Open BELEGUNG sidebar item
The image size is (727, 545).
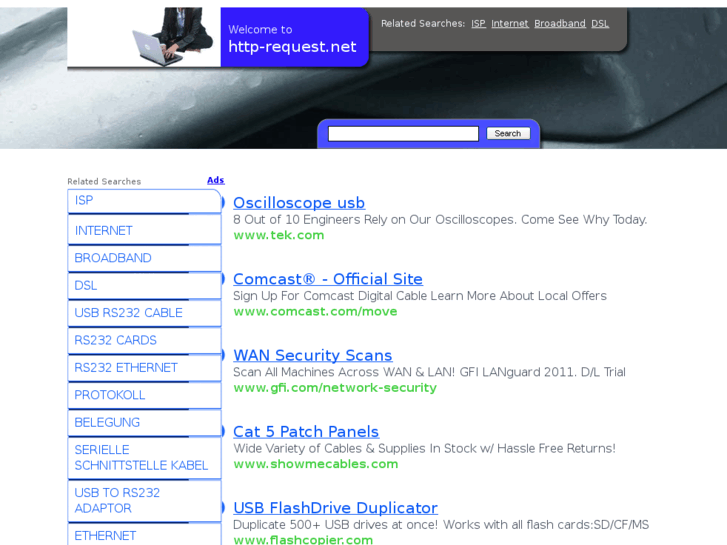[x=144, y=422]
